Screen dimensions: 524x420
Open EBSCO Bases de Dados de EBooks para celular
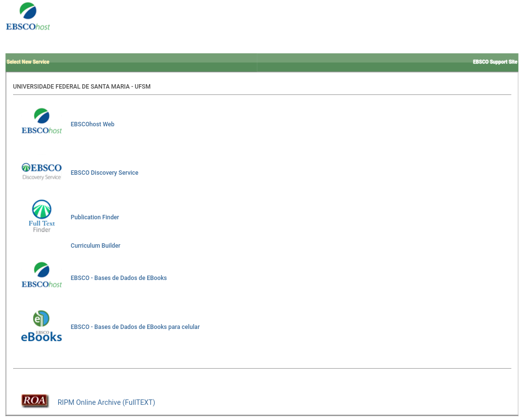point(135,327)
